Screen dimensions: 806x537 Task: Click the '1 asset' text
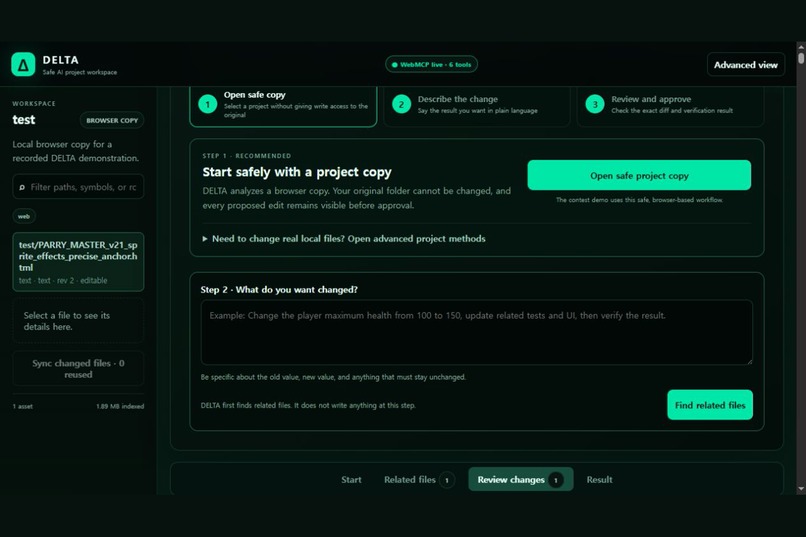click(23, 406)
